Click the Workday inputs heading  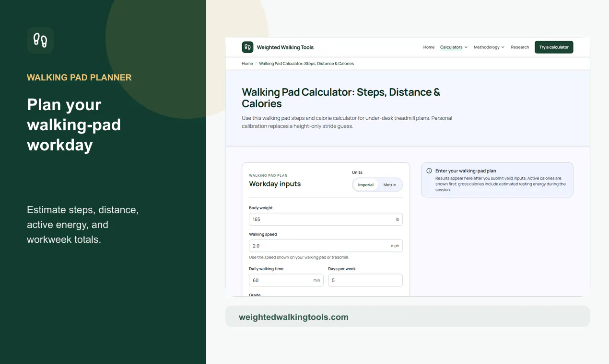coord(275,184)
